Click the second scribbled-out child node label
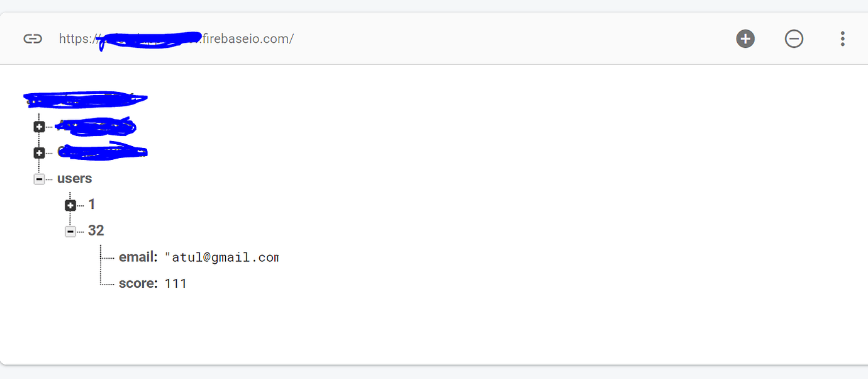The height and width of the screenshot is (379, 868). (x=102, y=152)
